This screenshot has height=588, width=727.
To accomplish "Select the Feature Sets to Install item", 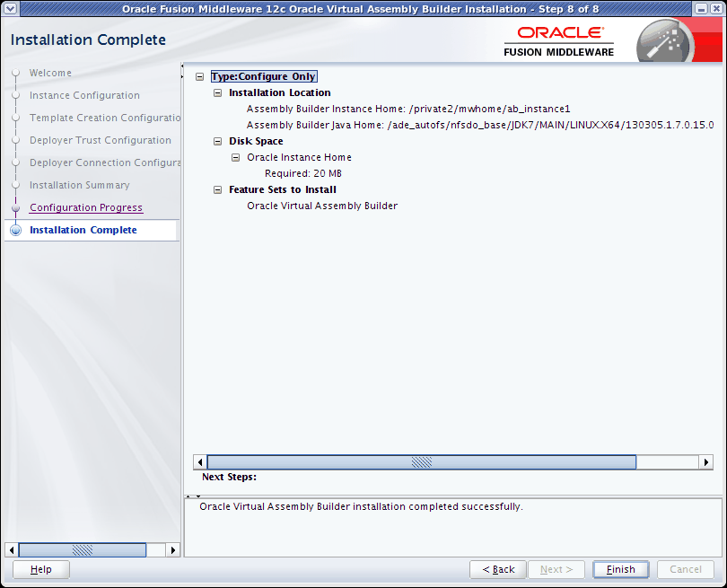I will [283, 189].
